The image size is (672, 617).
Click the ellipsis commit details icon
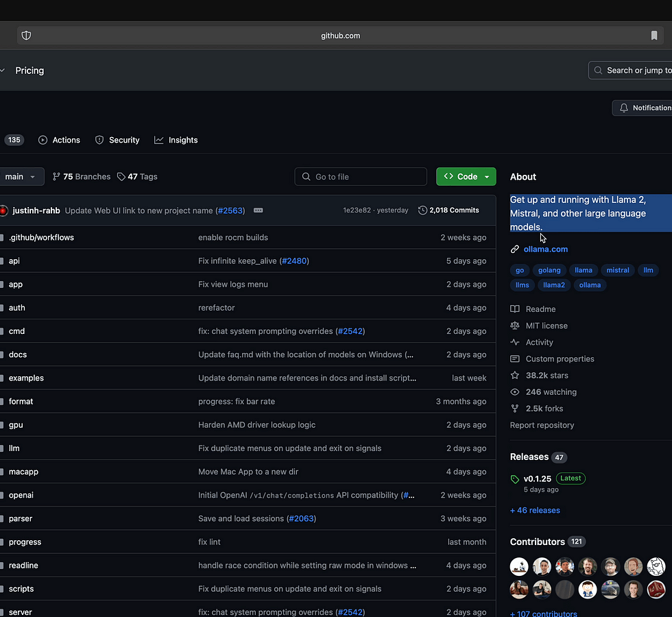click(x=258, y=210)
